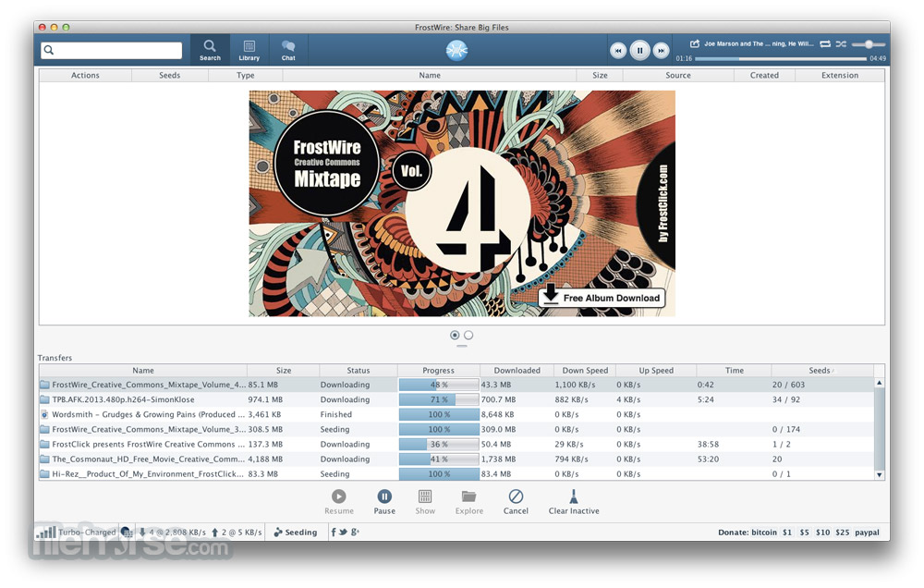Open the Twitter icon link
The image size is (924, 588).
tap(343, 532)
